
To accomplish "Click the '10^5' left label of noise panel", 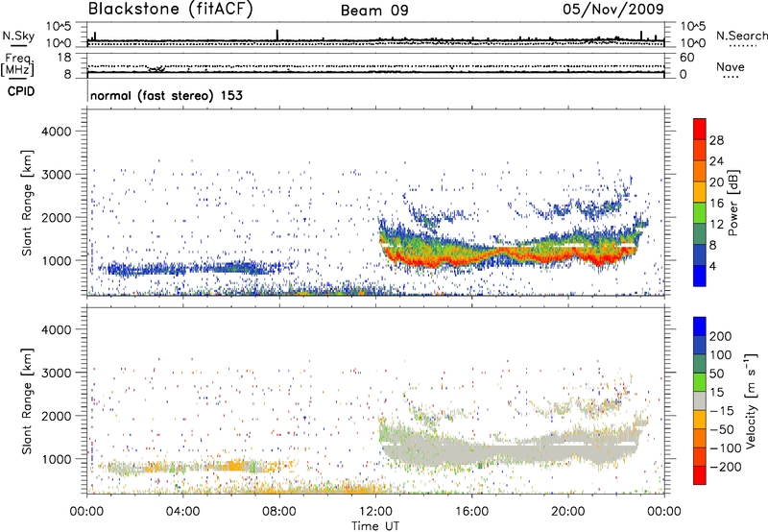I will click(x=59, y=27).
